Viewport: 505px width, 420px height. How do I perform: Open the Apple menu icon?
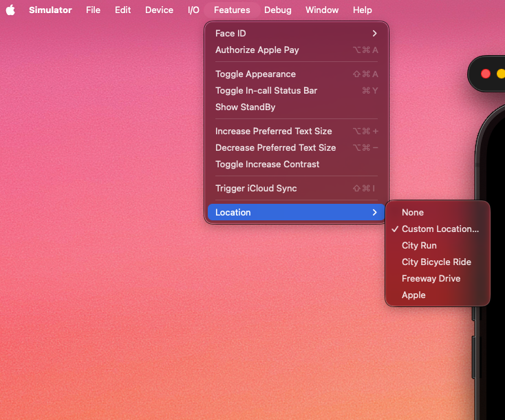tap(10, 10)
